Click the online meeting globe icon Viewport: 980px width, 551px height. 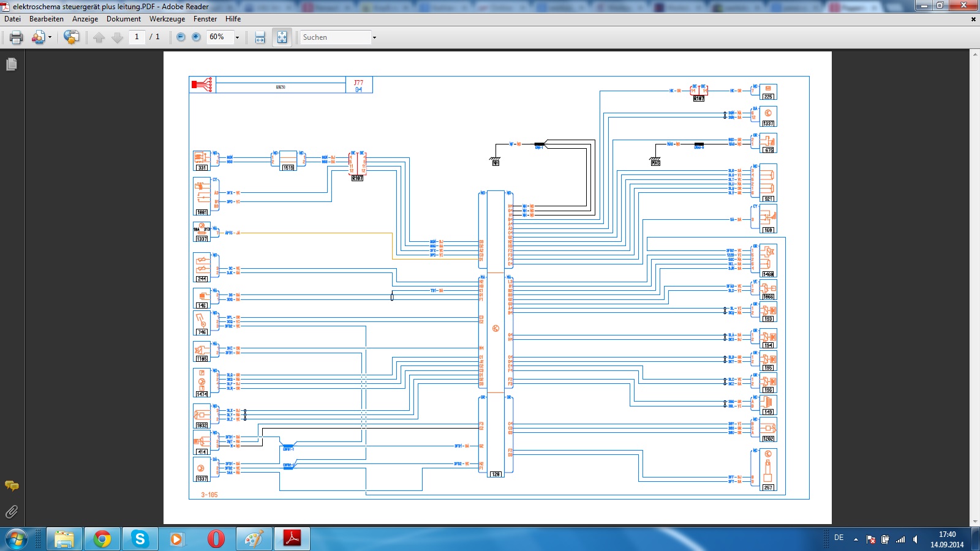pos(71,37)
